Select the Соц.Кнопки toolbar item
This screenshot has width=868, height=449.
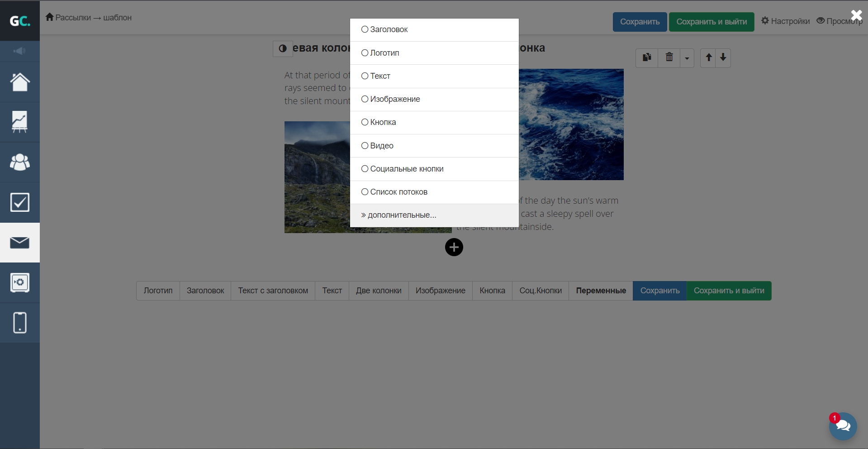coord(540,291)
